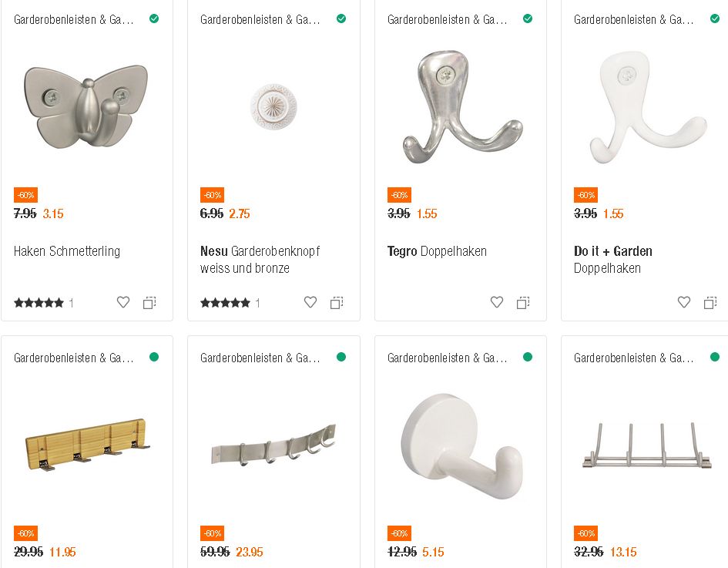Save Do it + Garden Doppelhaken to wishlist
728x568 pixels.
[684, 302]
